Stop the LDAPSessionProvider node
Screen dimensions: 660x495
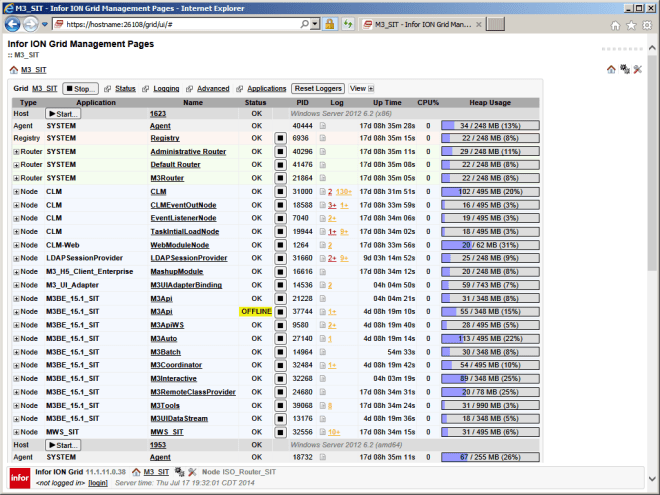282,259
